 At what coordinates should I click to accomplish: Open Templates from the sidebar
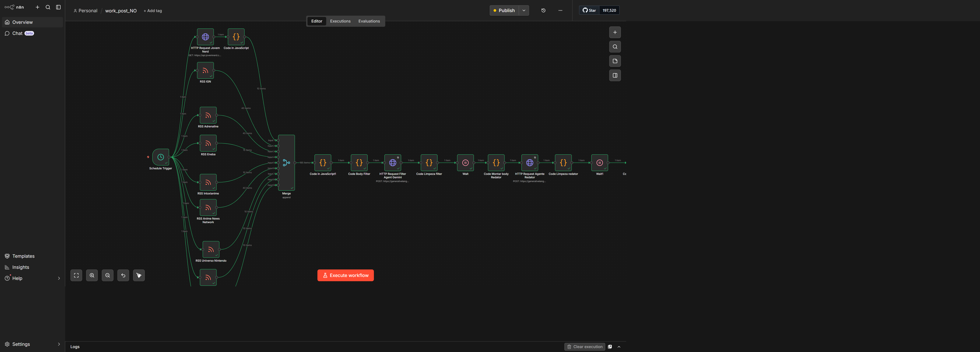32,256
